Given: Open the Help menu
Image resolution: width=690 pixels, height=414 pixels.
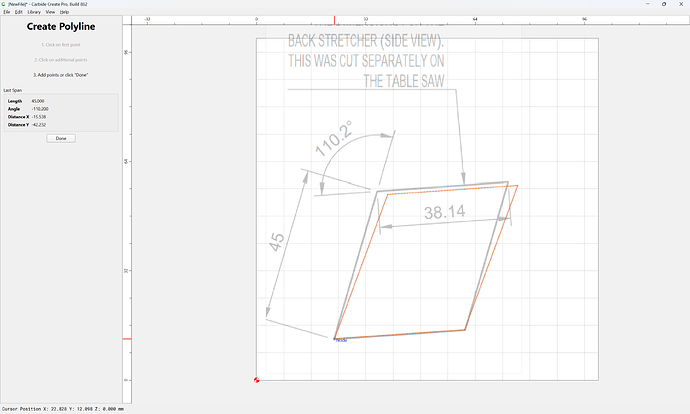Looking at the screenshot, I should (x=64, y=12).
